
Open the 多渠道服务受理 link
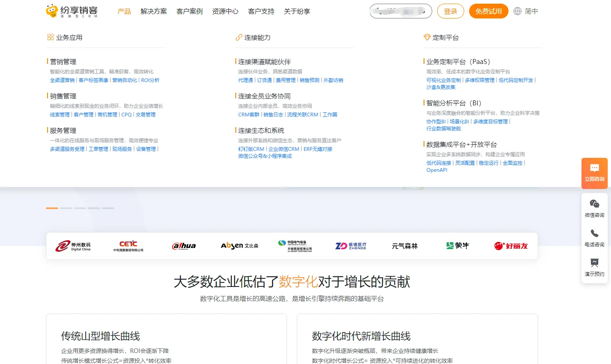point(67,149)
